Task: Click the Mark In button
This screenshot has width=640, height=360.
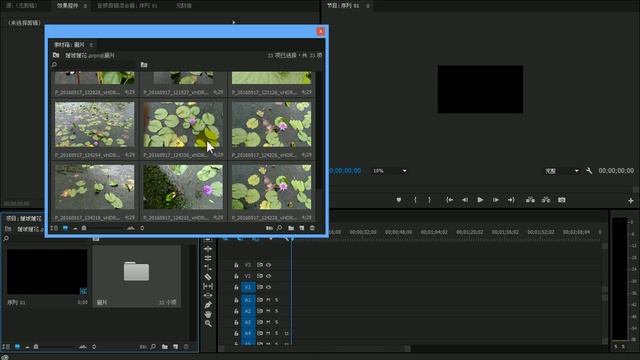Action: [415, 200]
